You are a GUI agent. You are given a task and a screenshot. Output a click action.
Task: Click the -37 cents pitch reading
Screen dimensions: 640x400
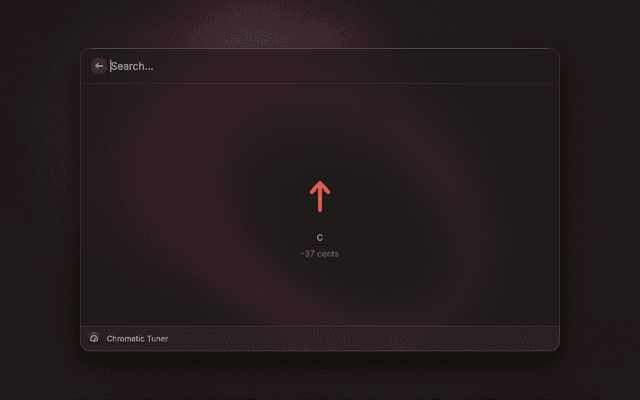pos(320,254)
